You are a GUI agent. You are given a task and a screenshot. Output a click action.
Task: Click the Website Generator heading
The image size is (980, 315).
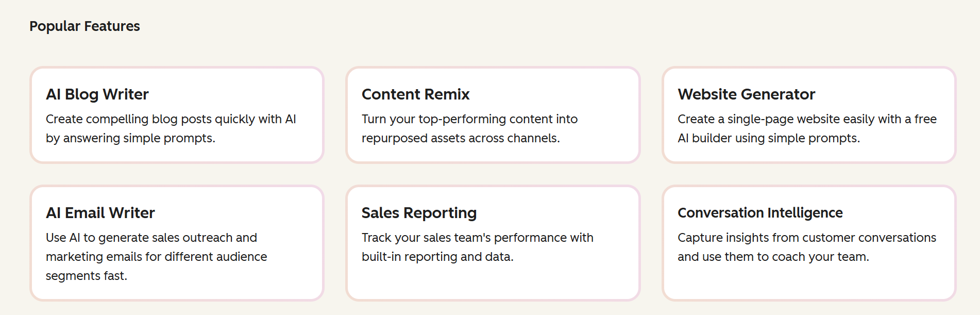746,94
